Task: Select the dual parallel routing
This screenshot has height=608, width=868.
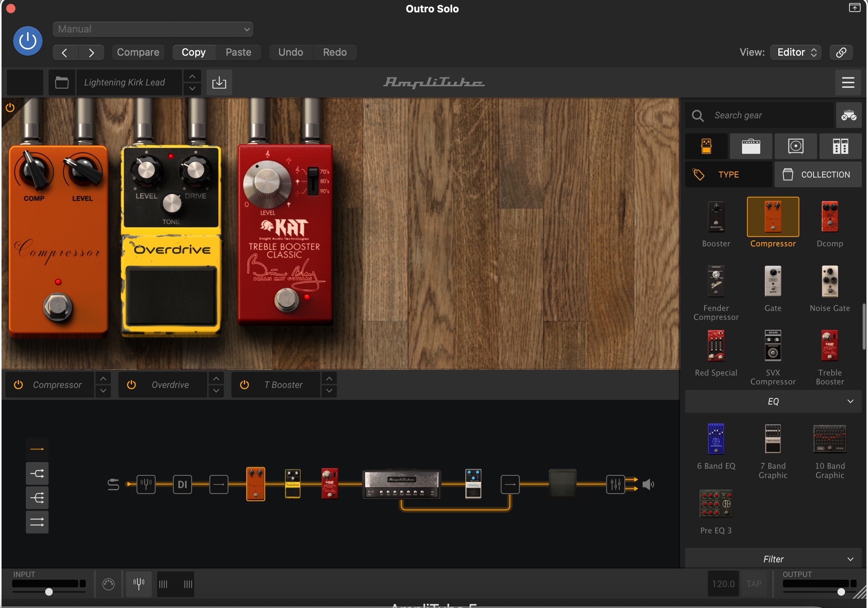Action: point(37,522)
